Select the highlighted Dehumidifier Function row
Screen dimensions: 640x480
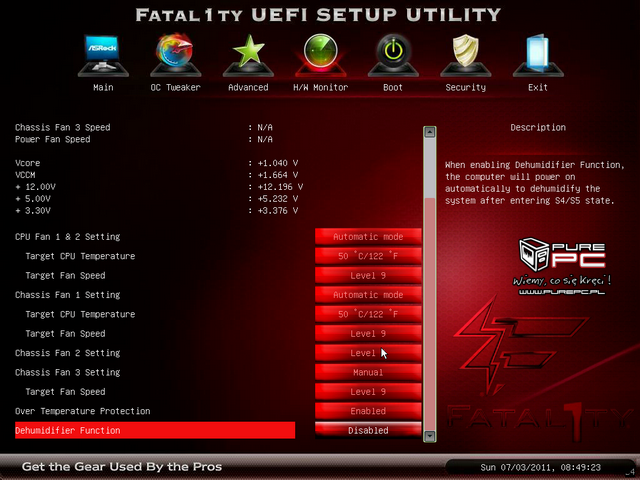click(155, 430)
